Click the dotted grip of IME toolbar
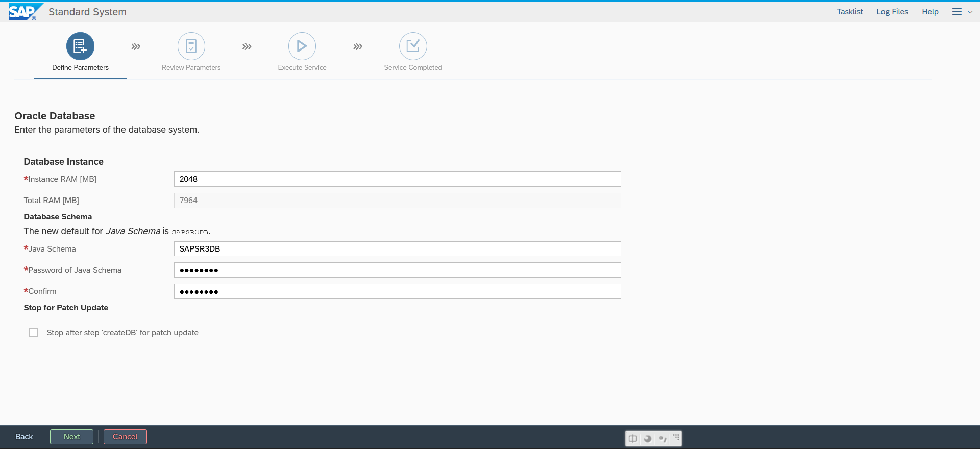980x449 pixels. click(676, 437)
